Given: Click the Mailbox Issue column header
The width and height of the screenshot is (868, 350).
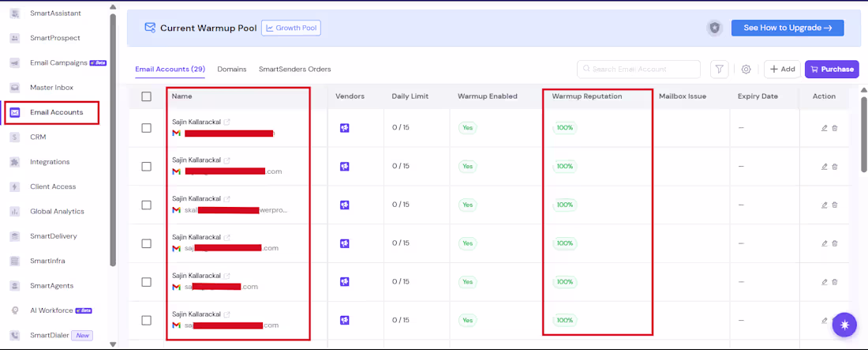Looking at the screenshot, I should pyautogui.click(x=683, y=96).
